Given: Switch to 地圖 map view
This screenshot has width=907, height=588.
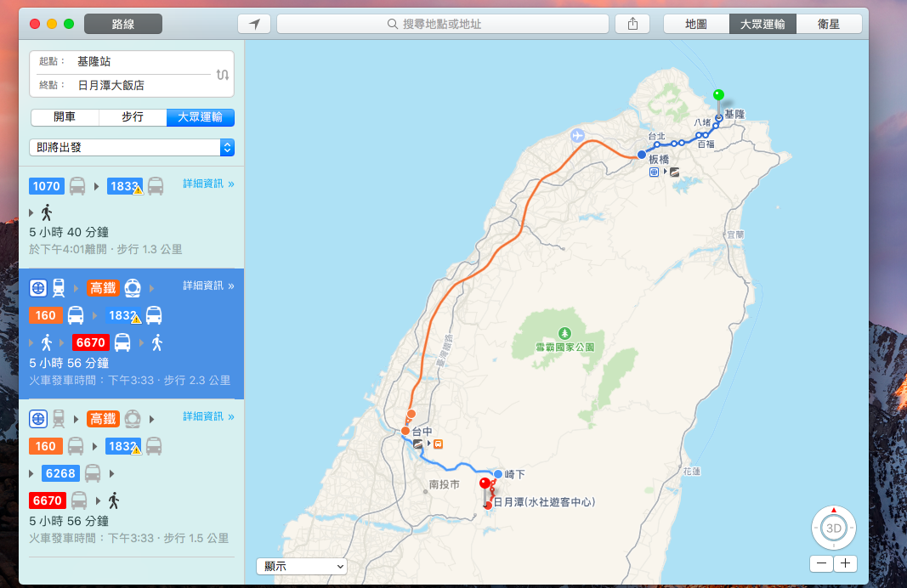Looking at the screenshot, I should click(x=696, y=24).
